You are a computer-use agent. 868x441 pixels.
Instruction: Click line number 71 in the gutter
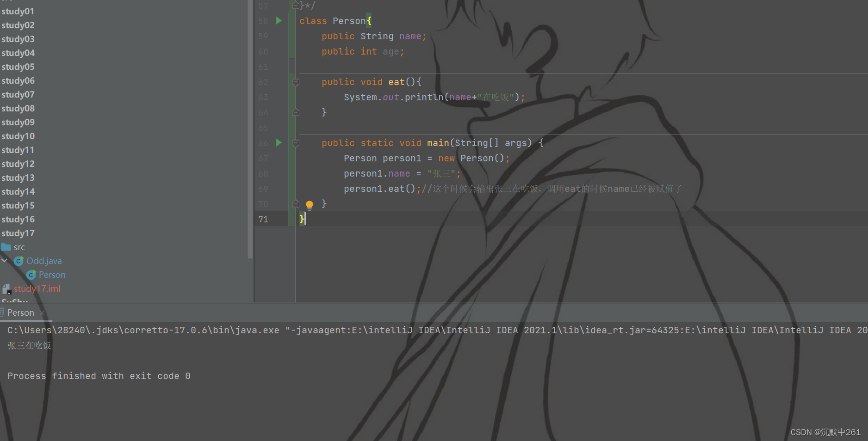[x=263, y=219]
